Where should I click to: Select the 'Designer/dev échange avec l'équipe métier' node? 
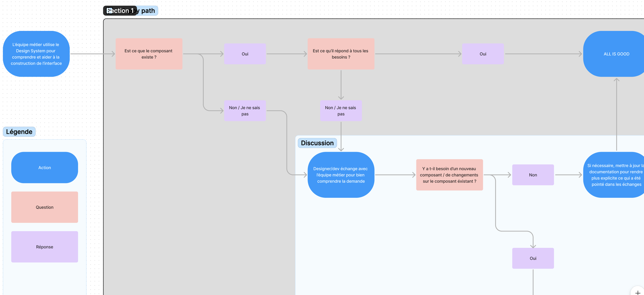point(341,175)
